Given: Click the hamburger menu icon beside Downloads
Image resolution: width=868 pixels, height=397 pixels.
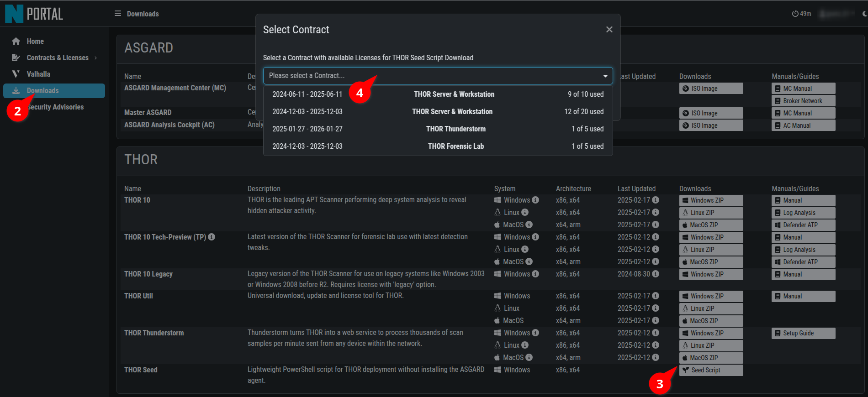Looking at the screenshot, I should pos(118,14).
